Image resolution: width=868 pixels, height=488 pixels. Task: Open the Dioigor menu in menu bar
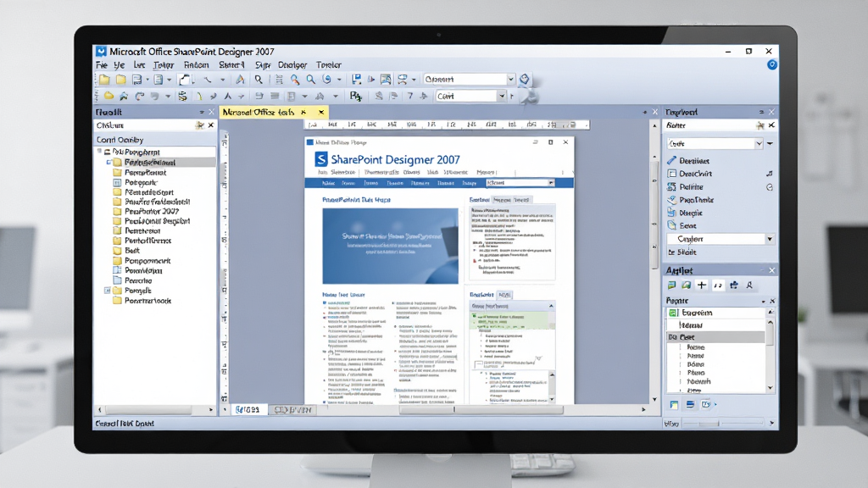coord(292,65)
